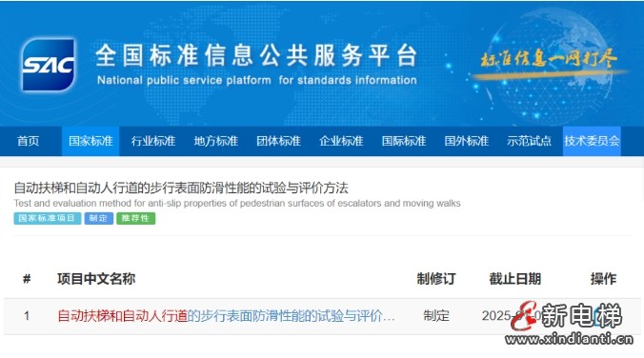Click the blue 制定 tag badge
The image size is (644, 358).
[x=98, y=218]
